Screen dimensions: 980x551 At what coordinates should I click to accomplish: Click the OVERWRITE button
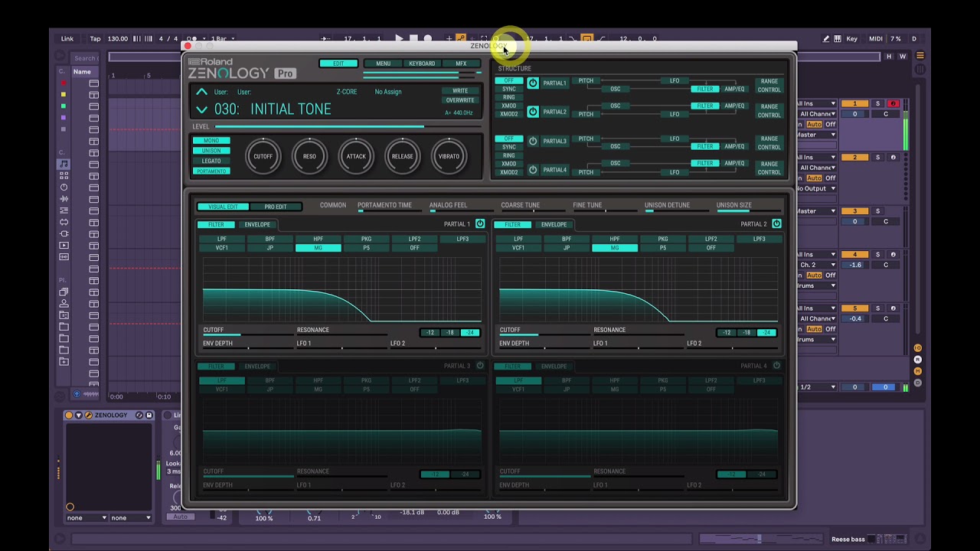[460, 100]
